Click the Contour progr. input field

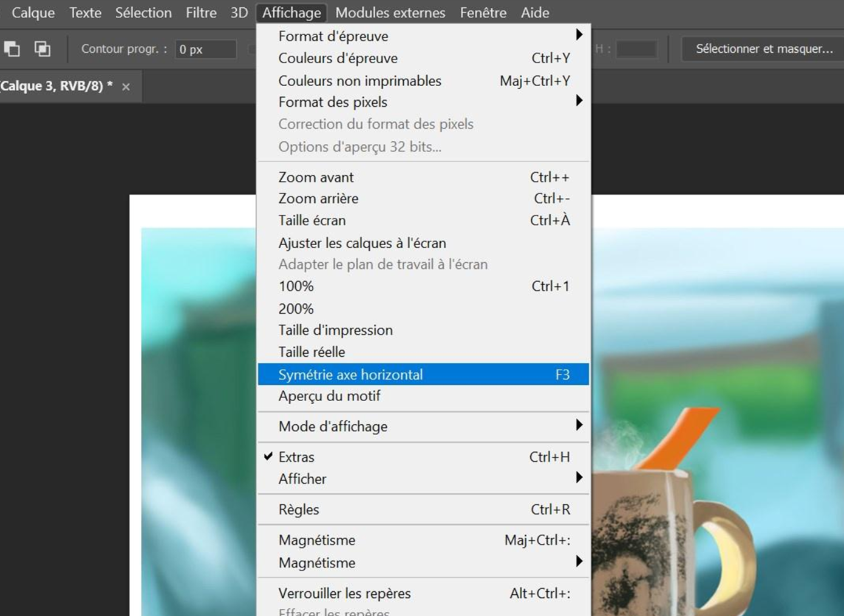(x=205, y=49)
